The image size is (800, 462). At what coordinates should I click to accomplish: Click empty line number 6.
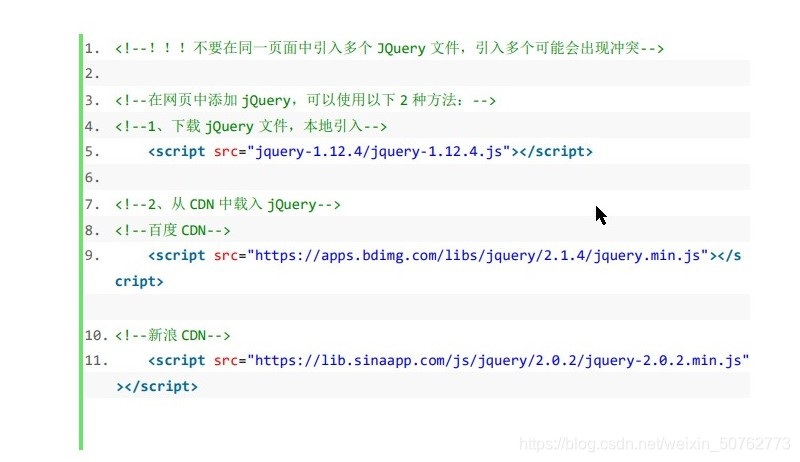click(92, 178)
